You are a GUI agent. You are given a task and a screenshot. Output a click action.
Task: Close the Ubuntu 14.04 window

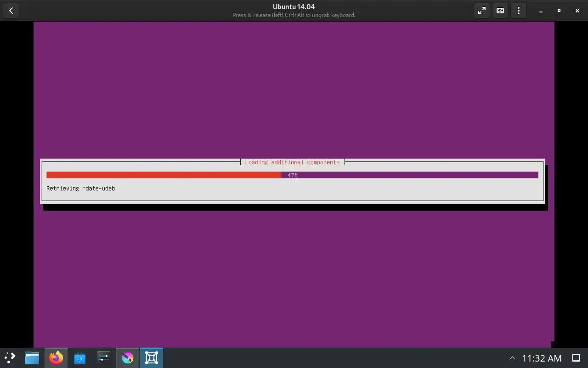click(577, 11)
